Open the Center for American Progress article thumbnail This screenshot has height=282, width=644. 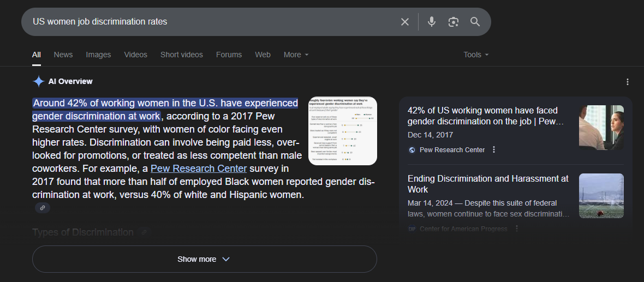pos(601,195)
